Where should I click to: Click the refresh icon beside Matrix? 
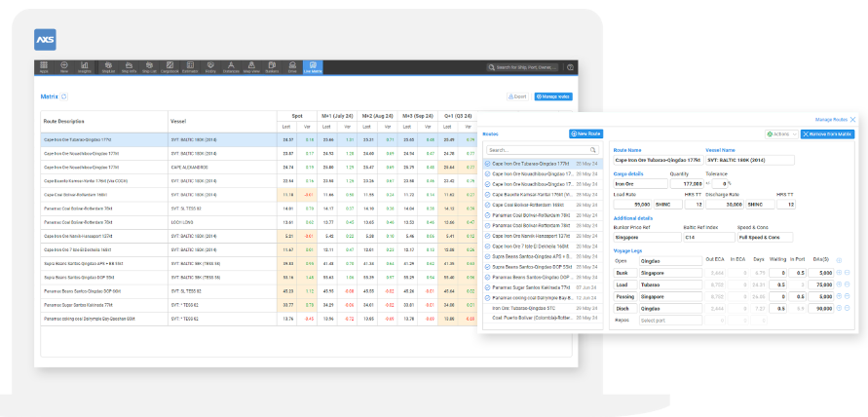click(x=64, y=96)
